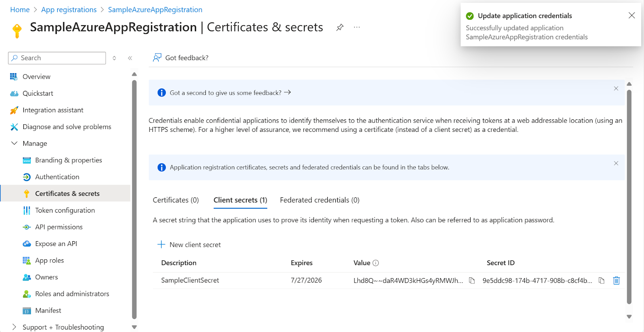Click the Got feedback icon

click(x=157, y=58)
